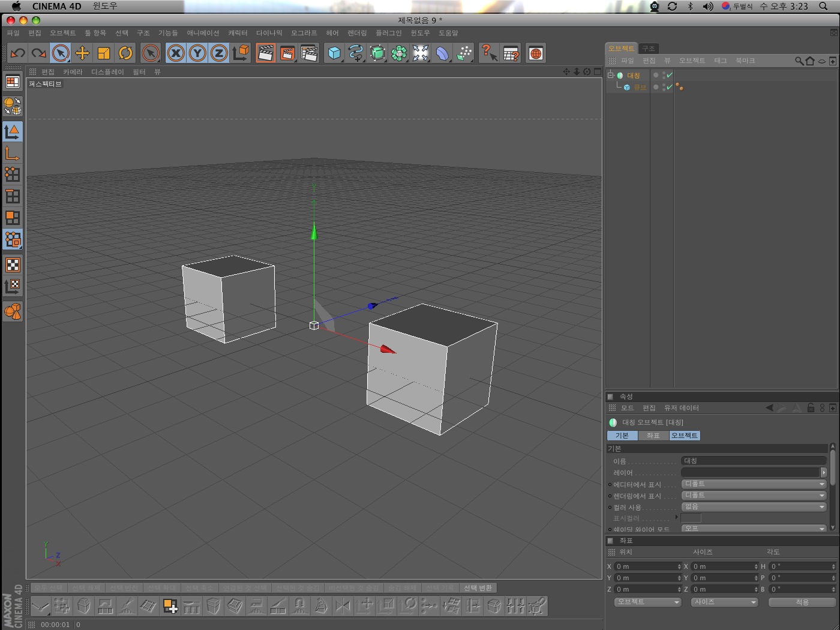
Task: Click the object manager search magnifier icon
Action: coord(799,61)
